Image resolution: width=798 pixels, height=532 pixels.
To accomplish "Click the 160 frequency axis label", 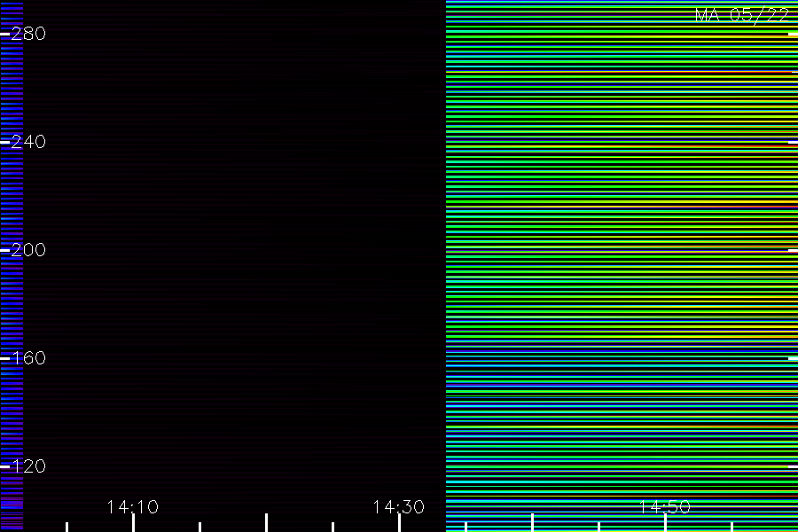I will (28, 358).
